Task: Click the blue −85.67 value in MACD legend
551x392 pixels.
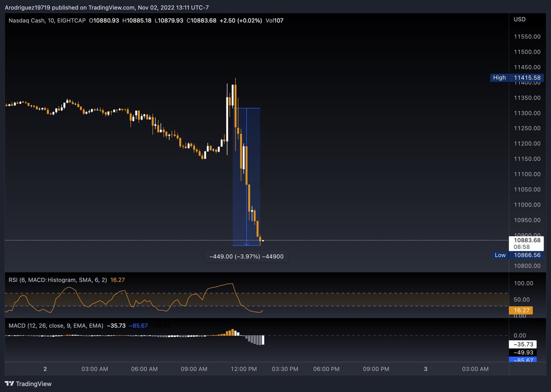Action: coord(138,325)
